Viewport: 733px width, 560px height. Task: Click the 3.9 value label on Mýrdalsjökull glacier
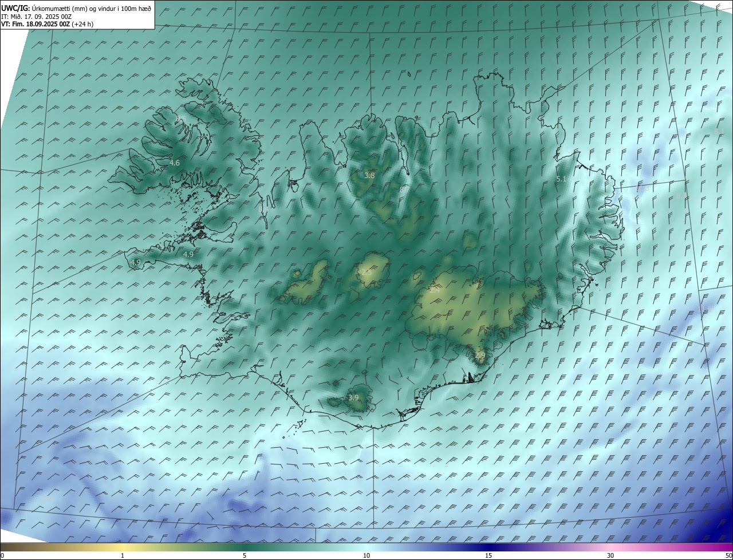pos(353,397)
